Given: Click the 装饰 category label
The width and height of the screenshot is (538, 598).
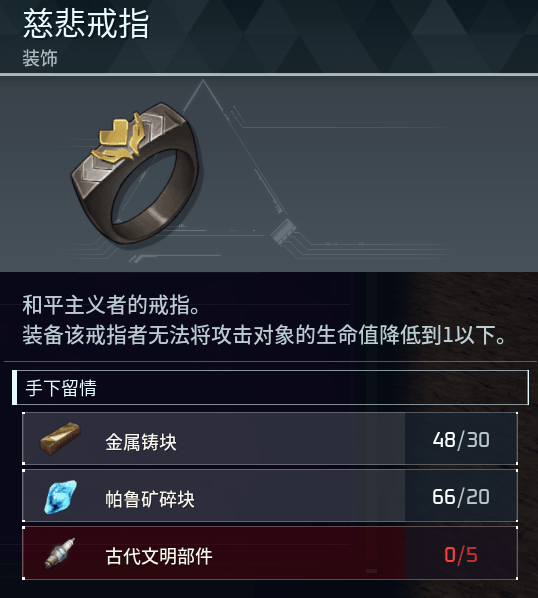Looking at the screenshot, I should tap(40, 58).
